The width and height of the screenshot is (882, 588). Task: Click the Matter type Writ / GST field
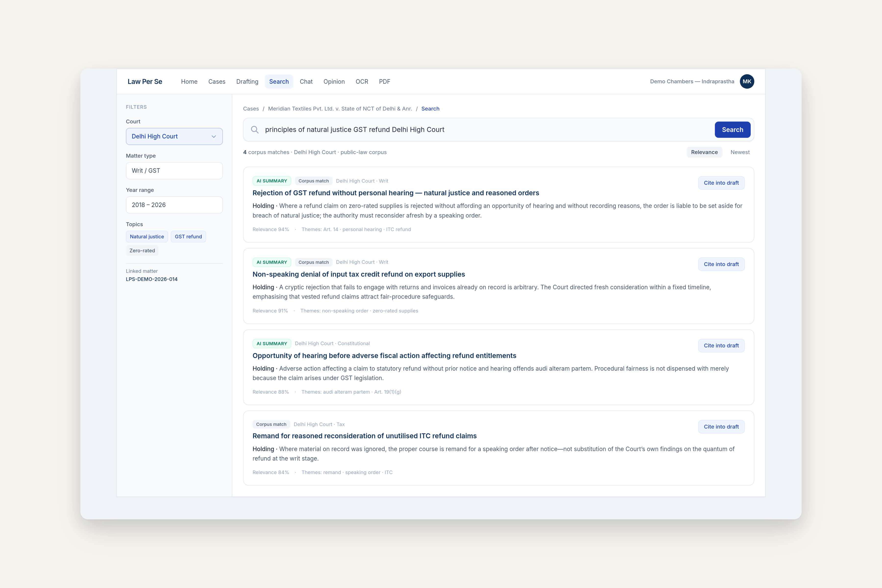pos(174,171)
